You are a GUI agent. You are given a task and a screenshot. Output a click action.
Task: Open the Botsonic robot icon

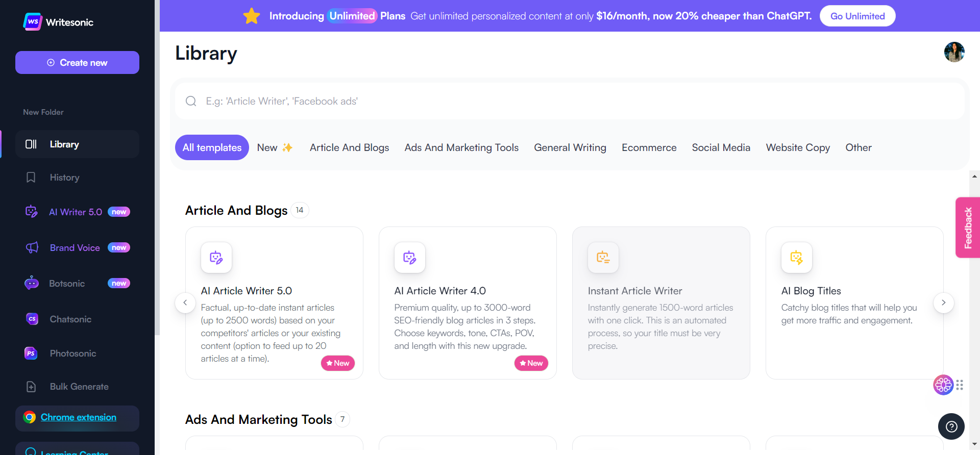point(32,283)
